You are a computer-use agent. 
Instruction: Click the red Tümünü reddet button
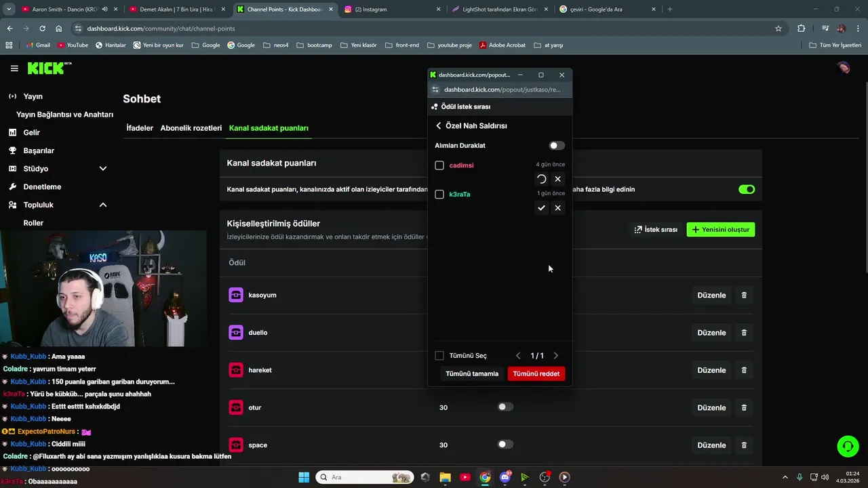pyautogui.click(x=536, y=373)
